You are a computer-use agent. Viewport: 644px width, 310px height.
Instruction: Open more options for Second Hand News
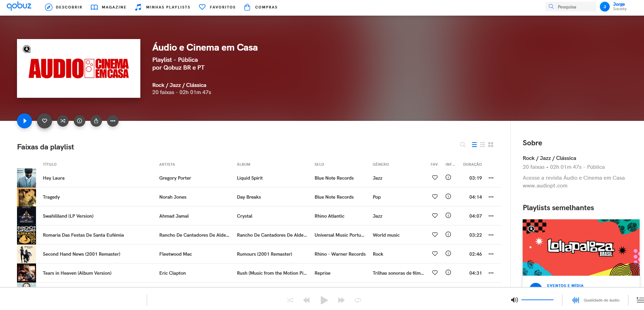click(491, 254)
